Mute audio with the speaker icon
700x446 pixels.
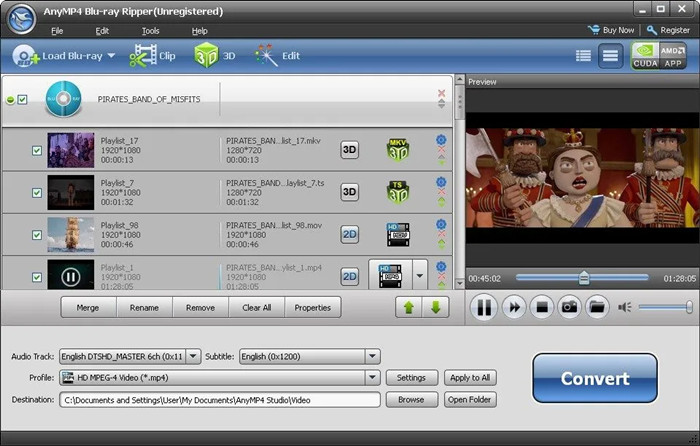pos(625,307)
